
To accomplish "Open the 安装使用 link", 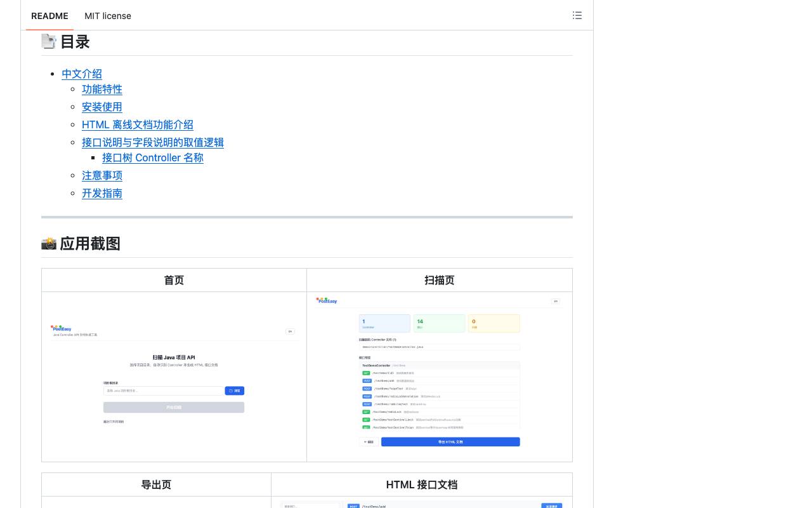I will click(x=102, y=107).
